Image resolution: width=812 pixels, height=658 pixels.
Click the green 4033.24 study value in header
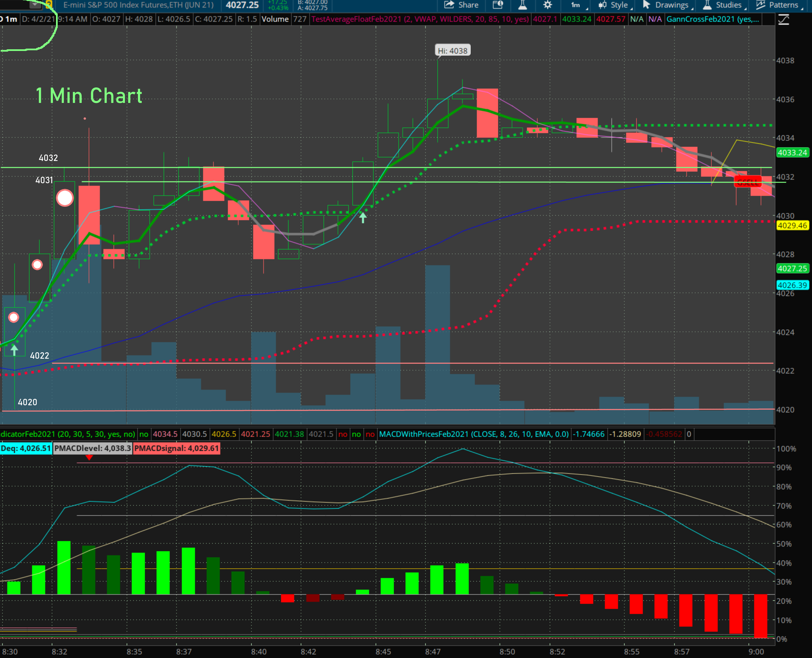tap(576, 19)
